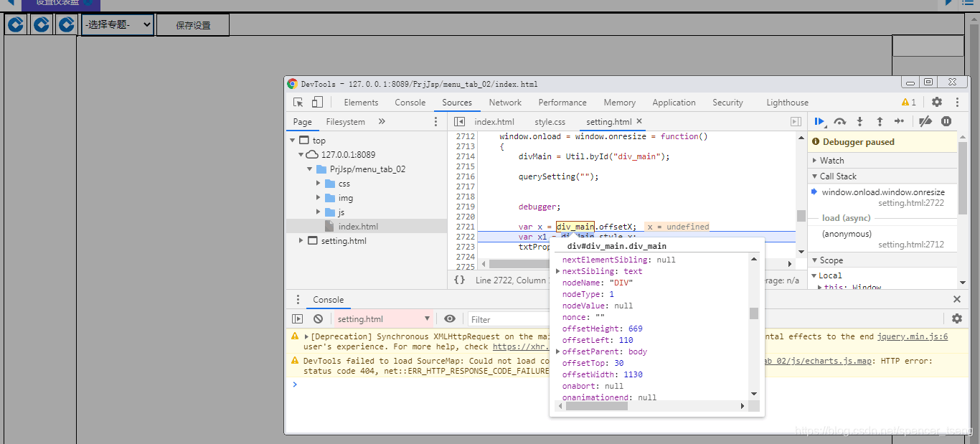980x444 pixels.
Task: Toggle pause on exceptions
Action: coord(946,121)
